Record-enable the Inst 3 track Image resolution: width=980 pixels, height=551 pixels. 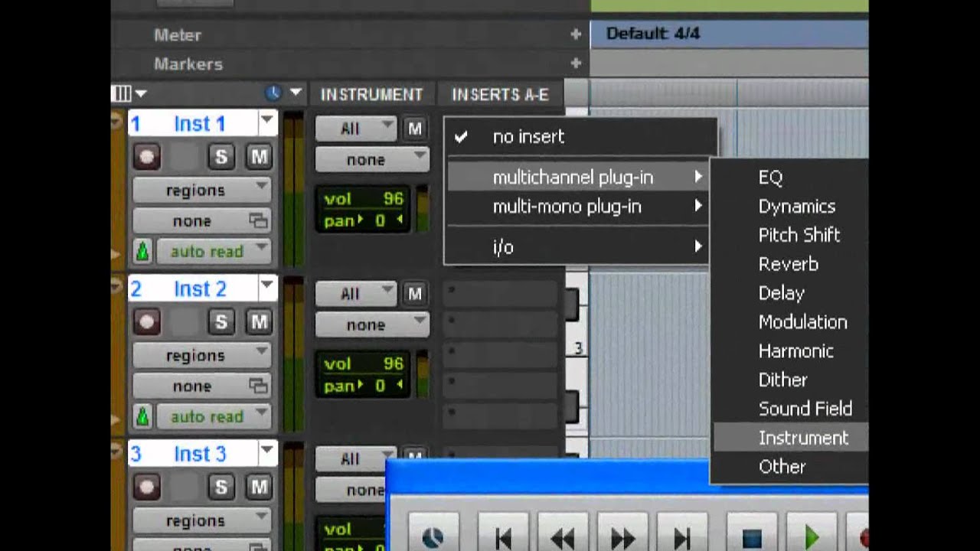point(146,487)
